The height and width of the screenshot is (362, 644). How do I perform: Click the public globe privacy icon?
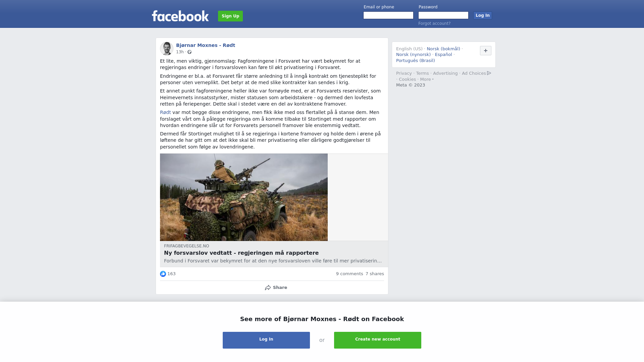tap(190, 52)
